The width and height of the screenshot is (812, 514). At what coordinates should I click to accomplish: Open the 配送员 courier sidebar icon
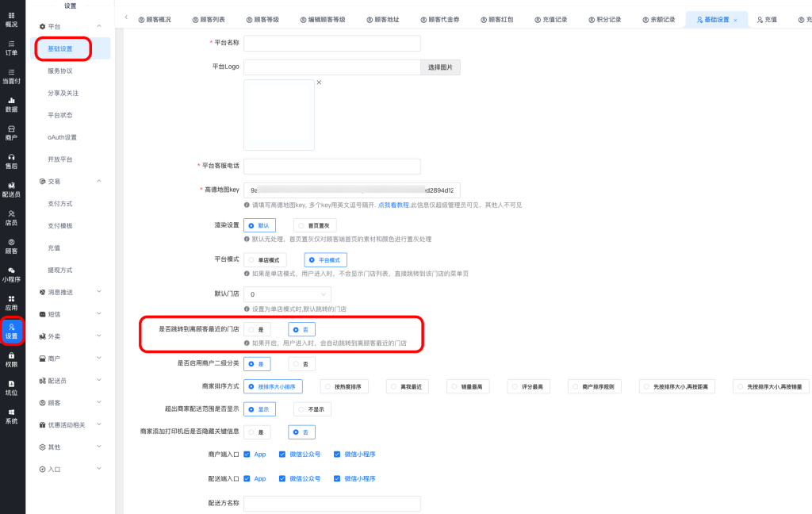[11, 190]
